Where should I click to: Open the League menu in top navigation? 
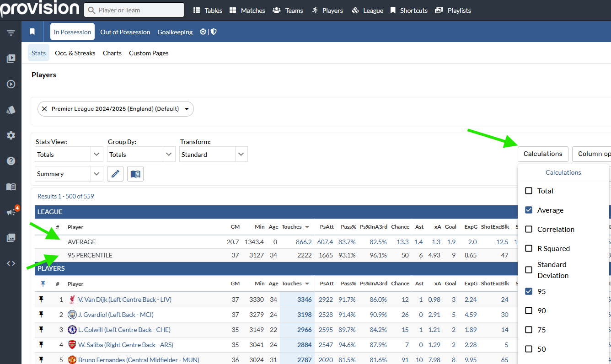pyautogui.click(x=368, y=10)
